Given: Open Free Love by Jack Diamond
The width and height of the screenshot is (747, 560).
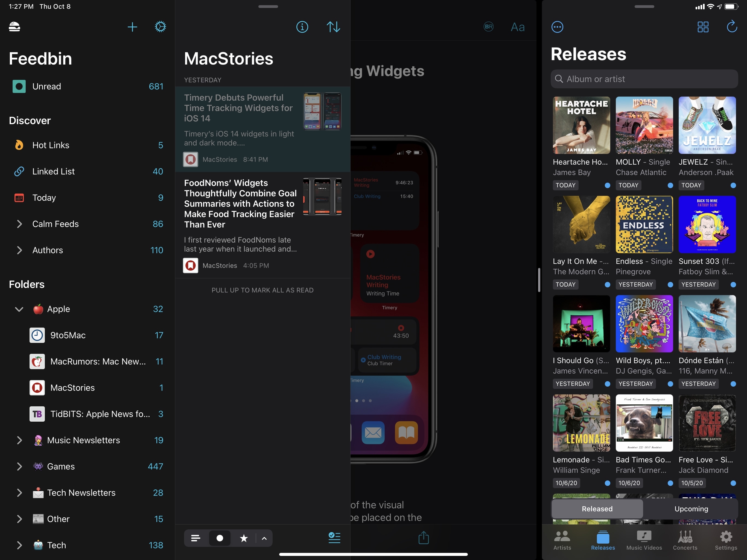Looking at the screenshot, I should coord(707,423).
